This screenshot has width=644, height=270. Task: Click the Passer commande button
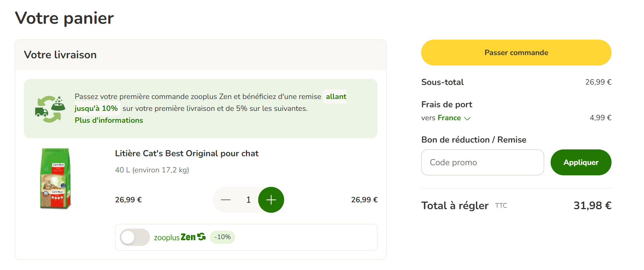(516, 52)
